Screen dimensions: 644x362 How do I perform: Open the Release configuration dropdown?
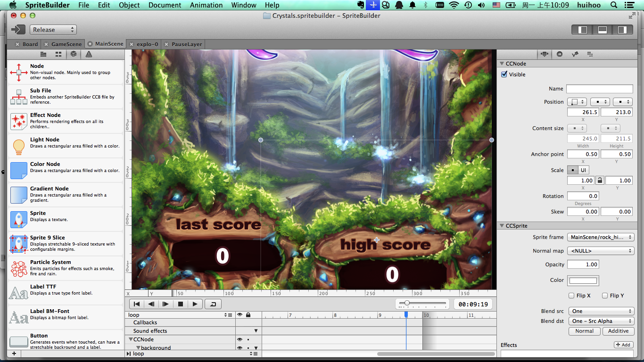(x=53, y=30)
